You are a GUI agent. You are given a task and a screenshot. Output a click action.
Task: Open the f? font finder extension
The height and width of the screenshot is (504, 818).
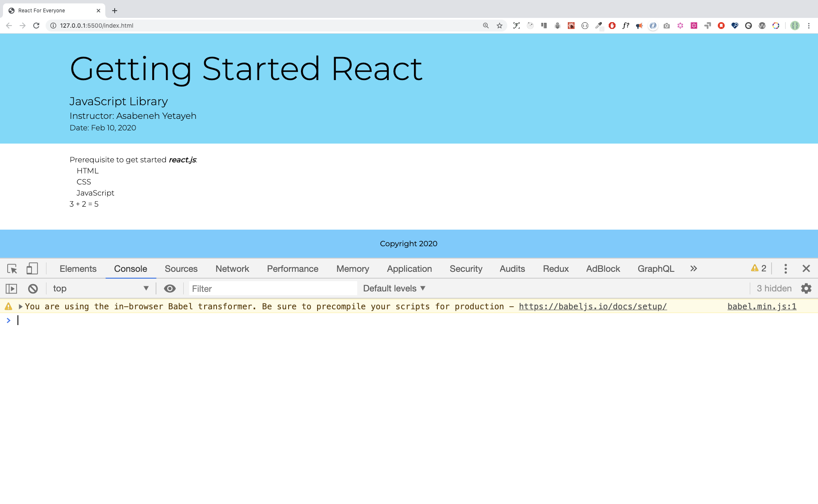tap(625, 26)
